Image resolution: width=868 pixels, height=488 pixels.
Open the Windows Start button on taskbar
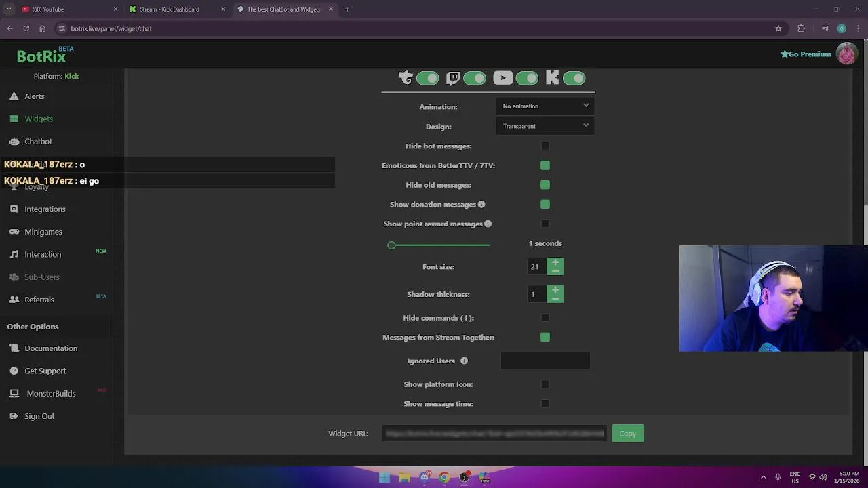click(x=384, y=477)
